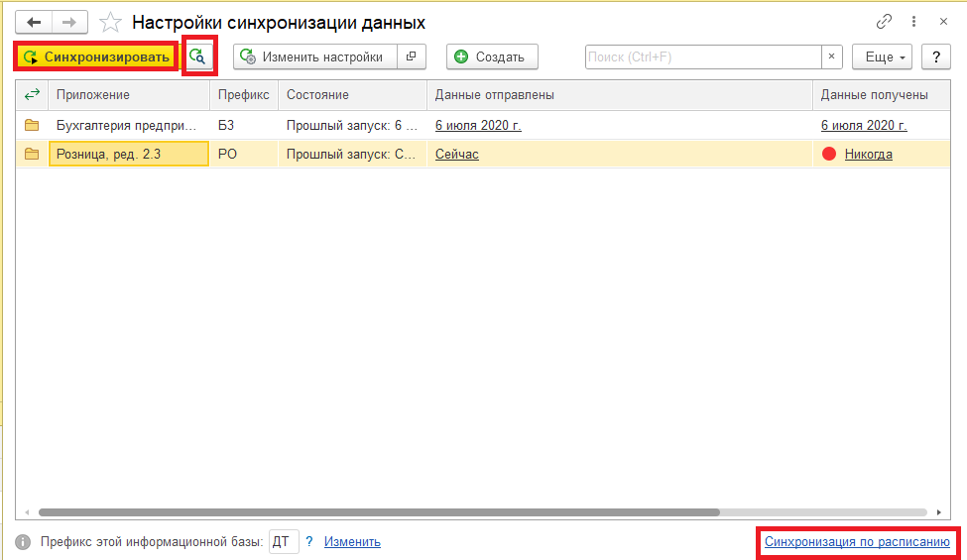The image size is (967, 560).
Task: Click the sync arrows column header icon
Action: tap(32, 95)
